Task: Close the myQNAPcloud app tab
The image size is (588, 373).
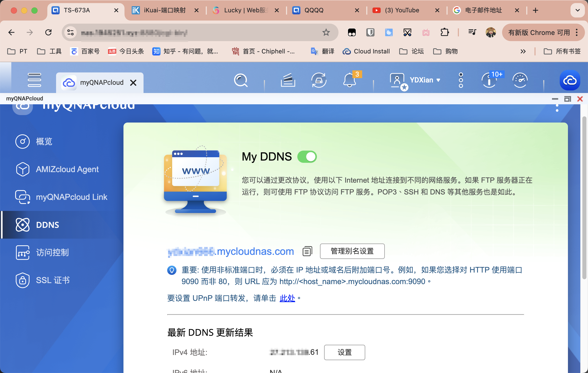Action: [133, 83]
